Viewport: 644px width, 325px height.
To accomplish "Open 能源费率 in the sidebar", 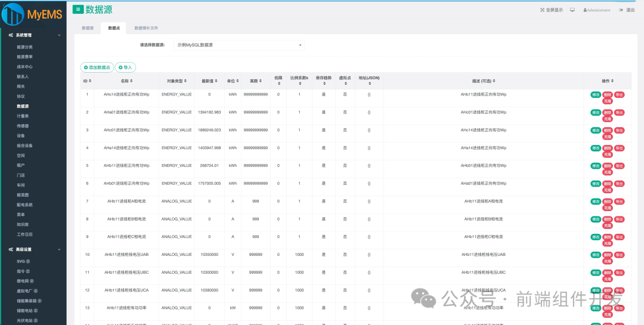I will coord(24,57).
